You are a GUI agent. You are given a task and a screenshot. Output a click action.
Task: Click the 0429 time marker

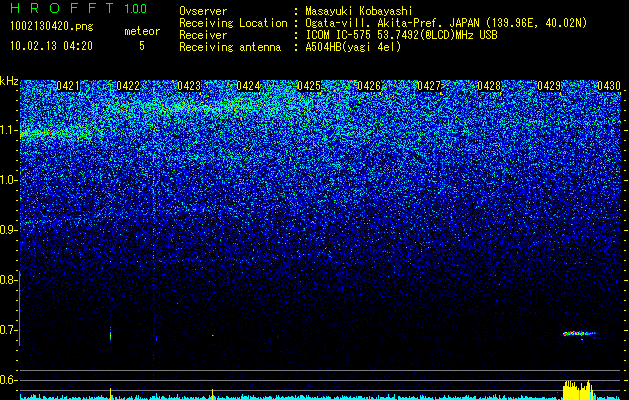[549, 86]
